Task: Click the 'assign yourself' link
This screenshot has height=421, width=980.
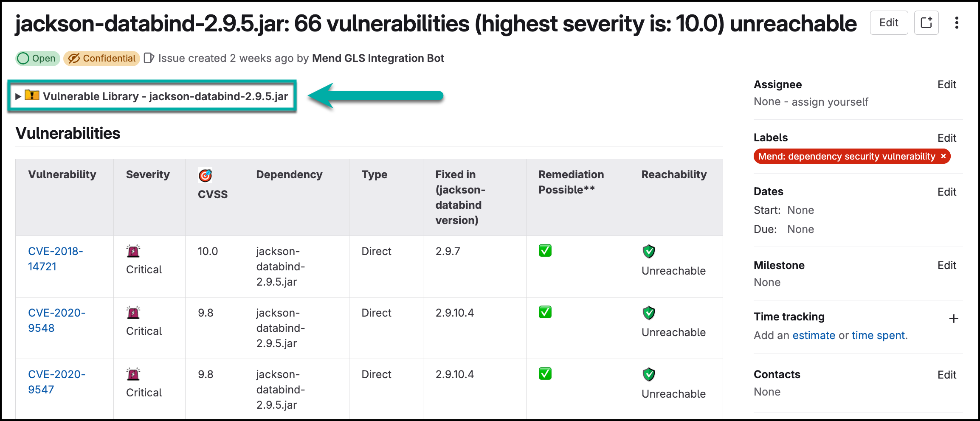Action: pos(830,102)
